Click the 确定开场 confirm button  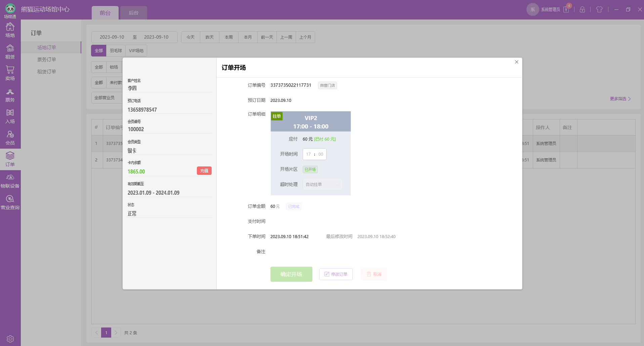point(291,274)
